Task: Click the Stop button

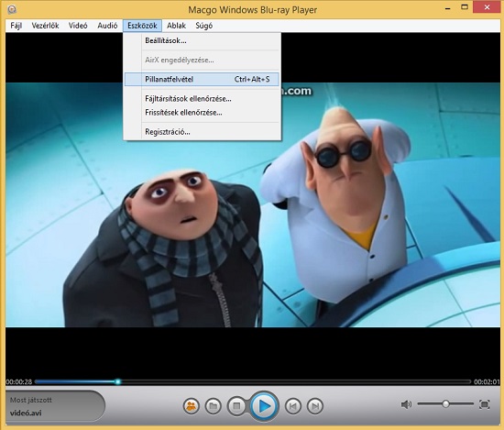Action: [236, 406]
